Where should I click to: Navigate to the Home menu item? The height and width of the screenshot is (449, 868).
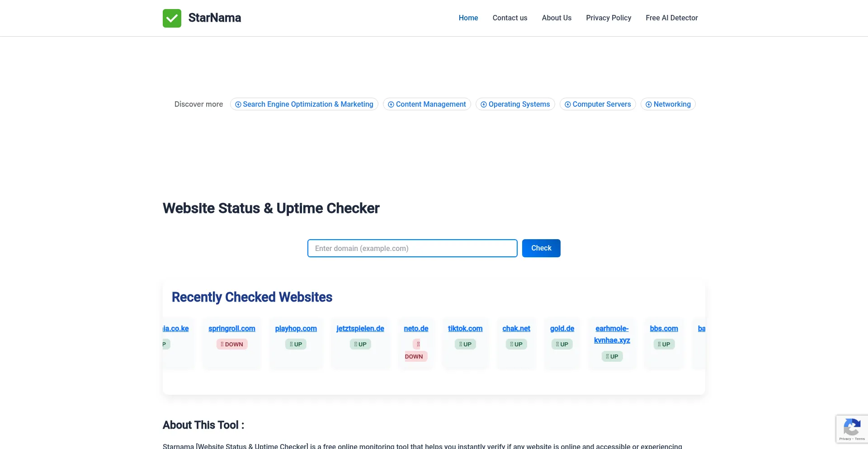(468, 18)
